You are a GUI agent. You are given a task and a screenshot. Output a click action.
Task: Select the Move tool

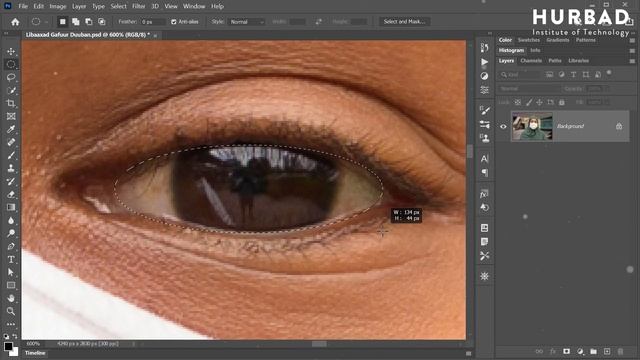tap(11, 51)
